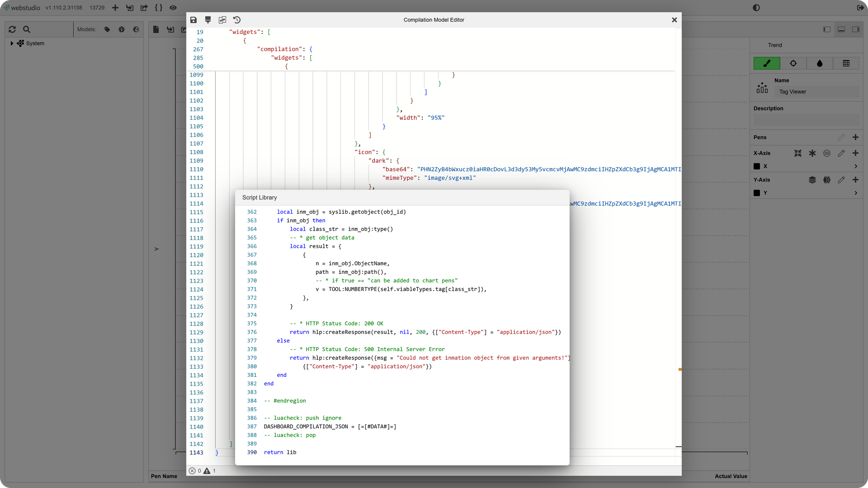The image size is (868, 488).
Task: Click the logout icon in the top right
Action: click(x=860, y=8)
